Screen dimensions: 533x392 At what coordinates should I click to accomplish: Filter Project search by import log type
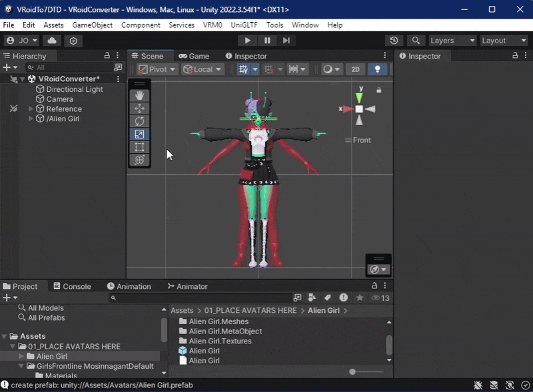pos(343,298)
